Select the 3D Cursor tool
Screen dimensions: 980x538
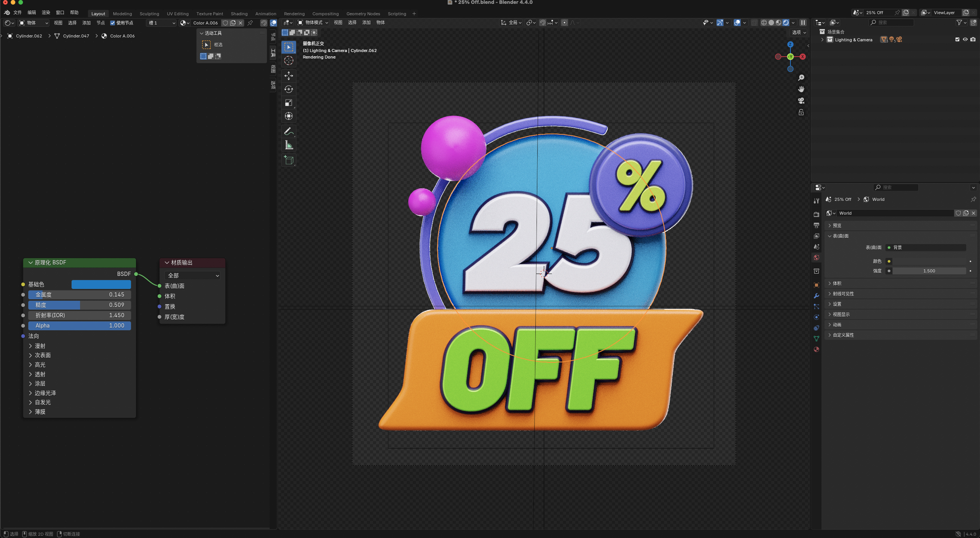pos(289,60)
